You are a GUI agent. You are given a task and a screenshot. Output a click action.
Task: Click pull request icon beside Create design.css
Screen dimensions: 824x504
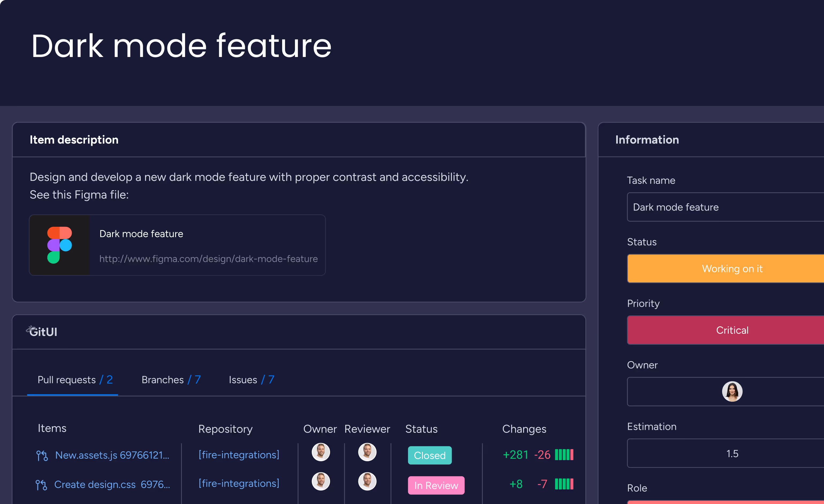(41, 485)
